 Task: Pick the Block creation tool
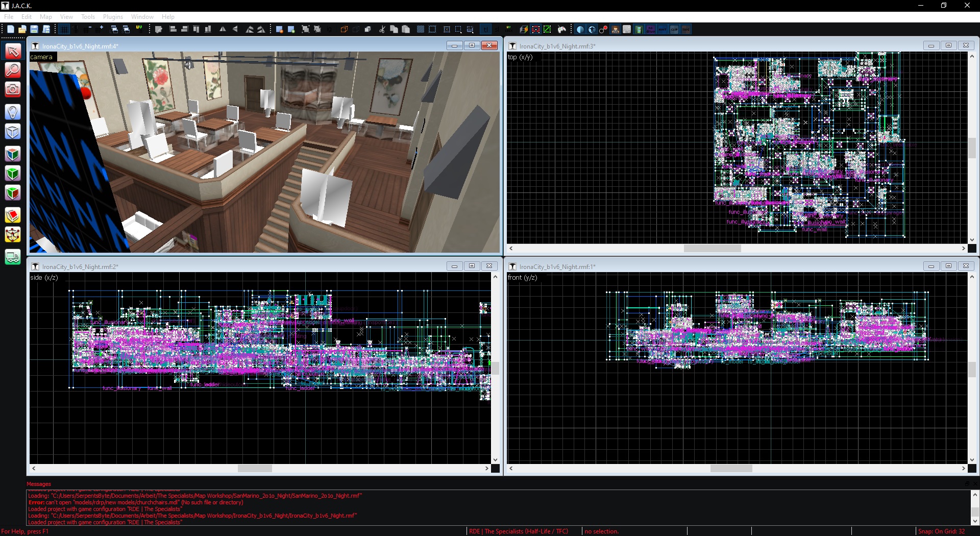(13, 132)
